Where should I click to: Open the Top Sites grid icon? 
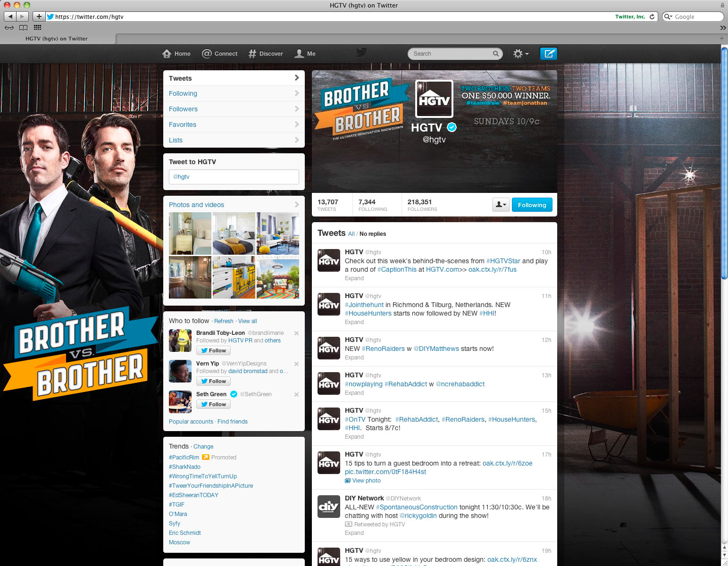(38, 27)
